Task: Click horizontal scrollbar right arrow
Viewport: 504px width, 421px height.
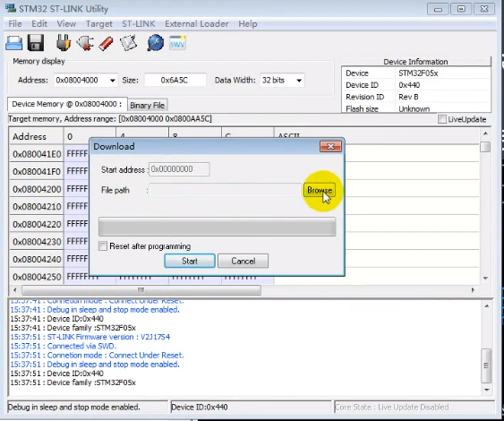Action: pyautogui.click(x=473, y=290)
